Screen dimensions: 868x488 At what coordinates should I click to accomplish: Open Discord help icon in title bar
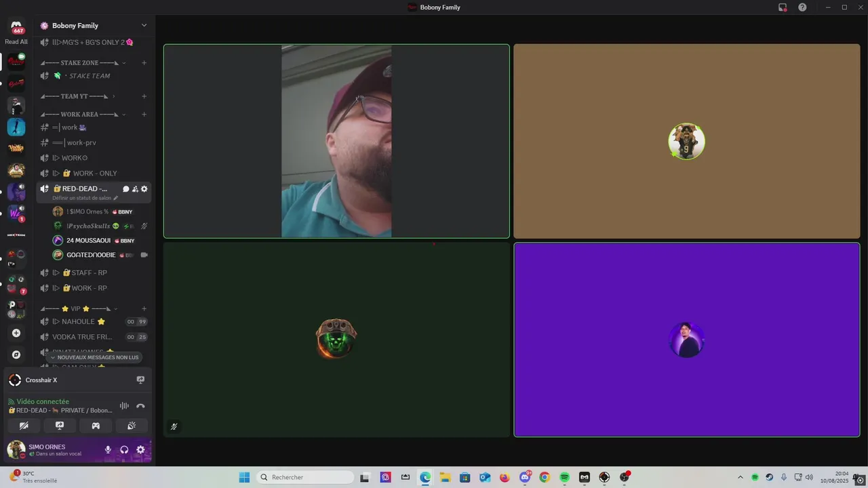pyautogui.click(x=802, y=7)
